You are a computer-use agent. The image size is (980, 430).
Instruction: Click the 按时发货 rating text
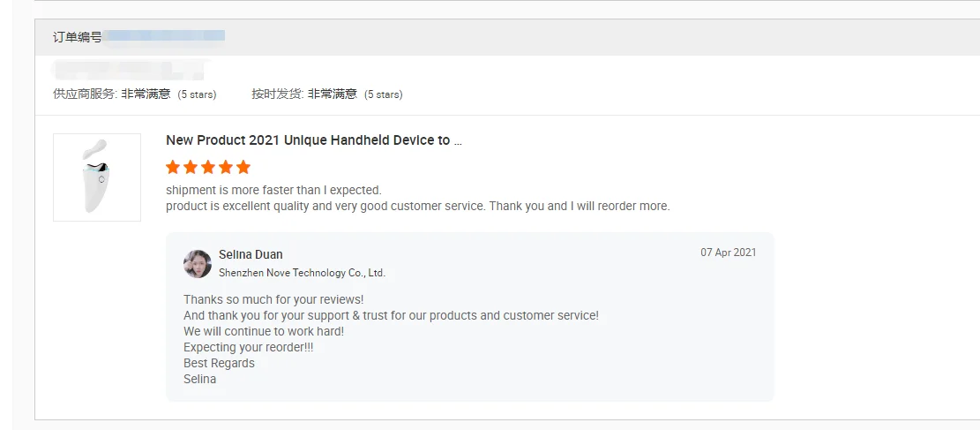326,94
